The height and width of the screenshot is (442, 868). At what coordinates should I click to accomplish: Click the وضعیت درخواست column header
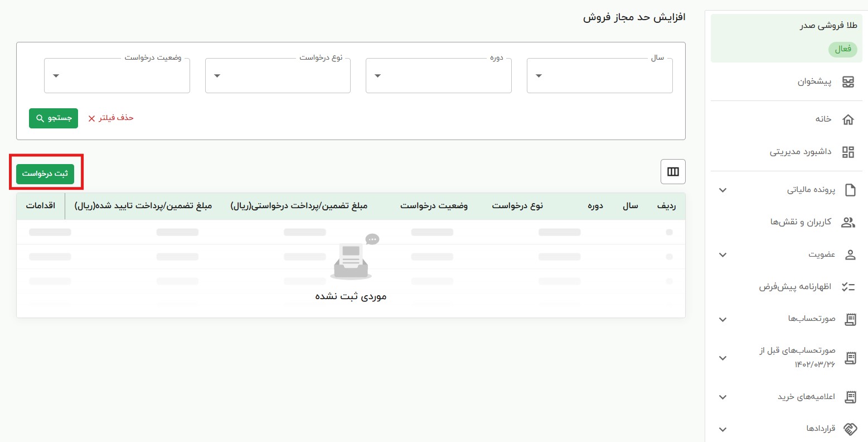(434, 206)
